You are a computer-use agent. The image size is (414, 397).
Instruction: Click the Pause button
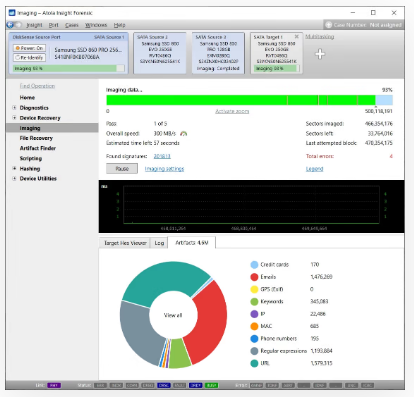pyautogui.click(x=122, y=169)
